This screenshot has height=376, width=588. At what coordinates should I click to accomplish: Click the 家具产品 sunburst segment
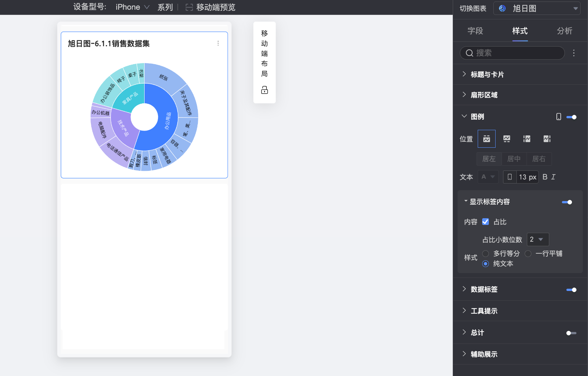pos(130,98)
